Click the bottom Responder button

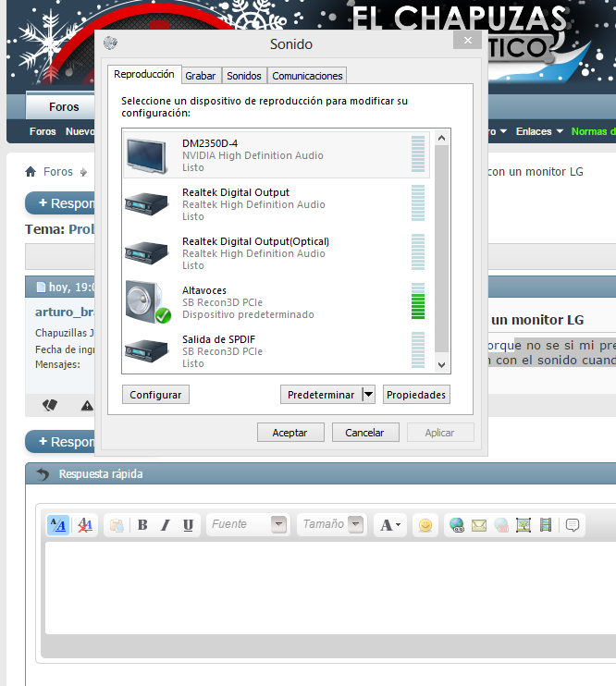(60, 442)
